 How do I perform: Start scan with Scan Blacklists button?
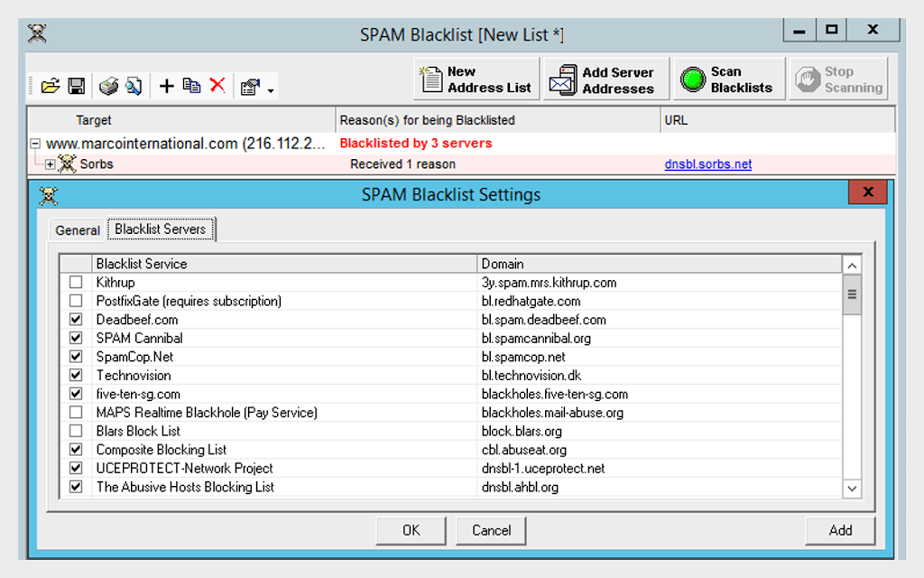pyautogui.click(x=729, y=79)
